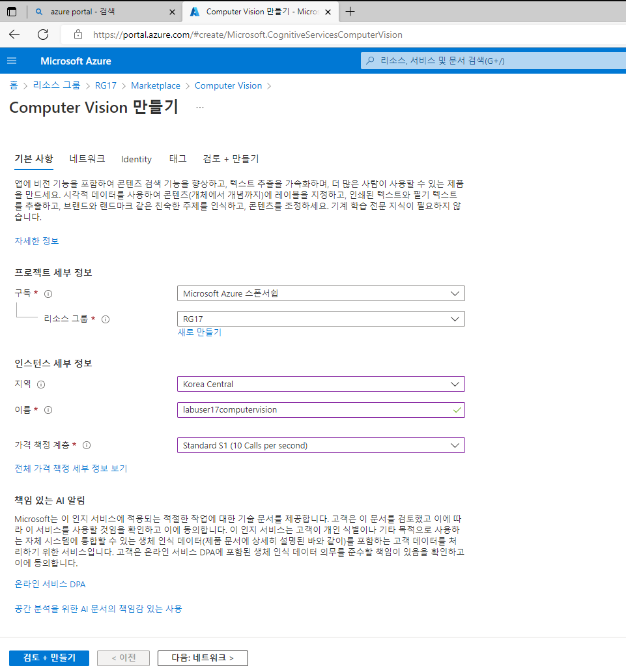
Task: Open the 자세한 정보 link
Action: click(x=36, y=241)
